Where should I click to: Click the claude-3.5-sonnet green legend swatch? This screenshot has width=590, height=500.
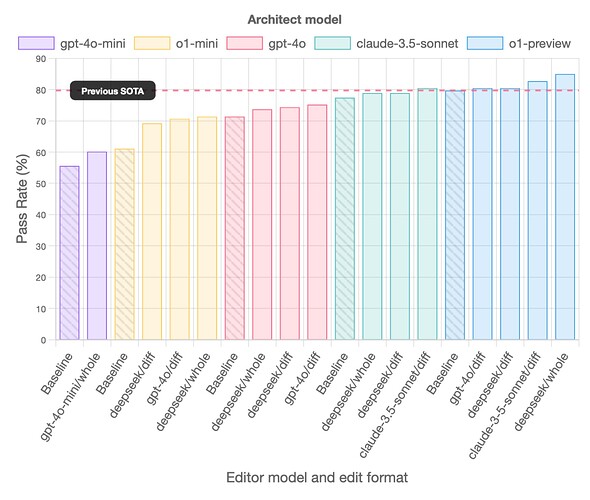(x=333, y=43)
